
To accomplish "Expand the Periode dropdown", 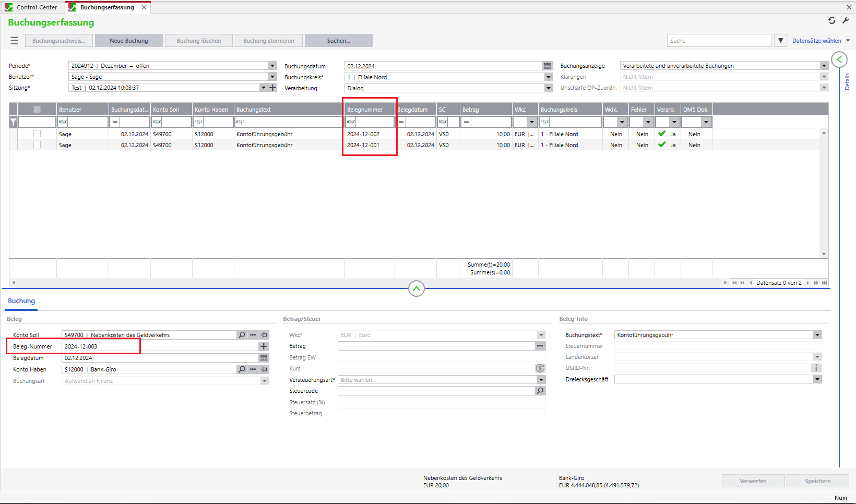I will (x=272, y=66).
